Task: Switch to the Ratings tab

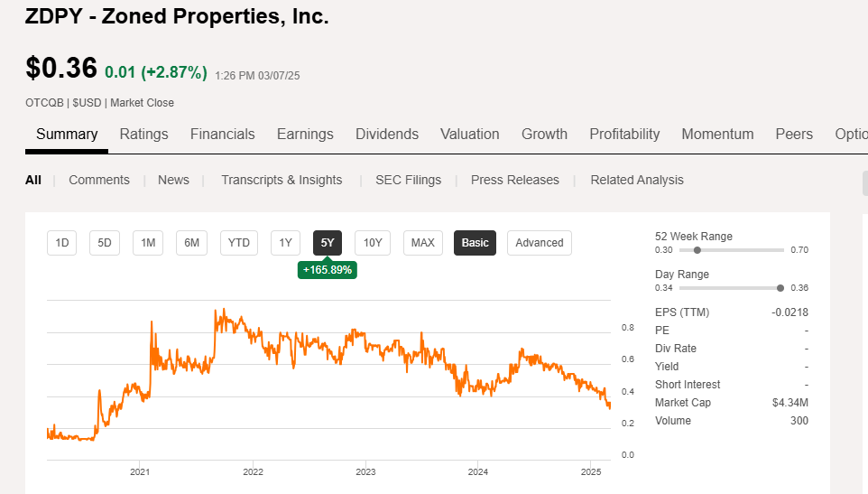Action: (x=143, y=134)
